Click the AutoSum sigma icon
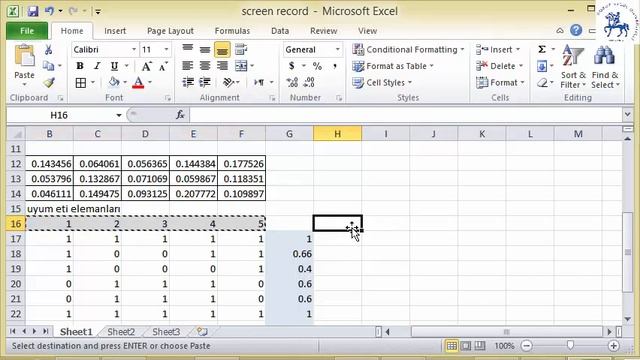640x360 pixels. click(542, 50)
